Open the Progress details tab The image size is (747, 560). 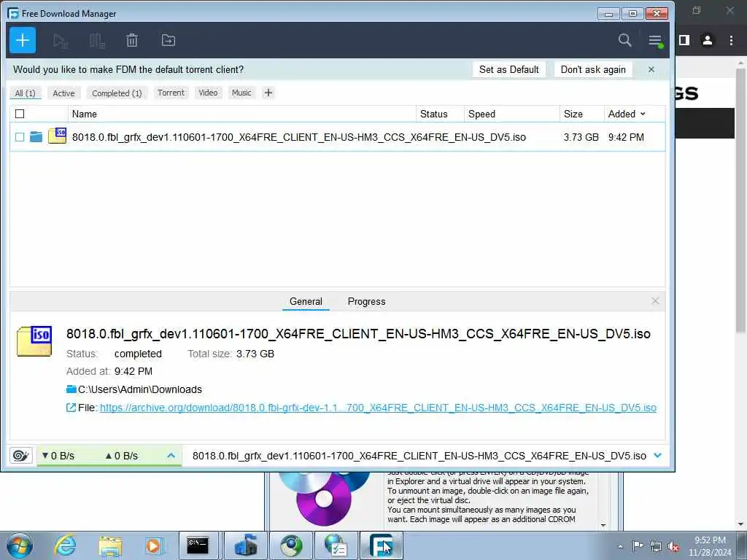(x=366, y=301)
